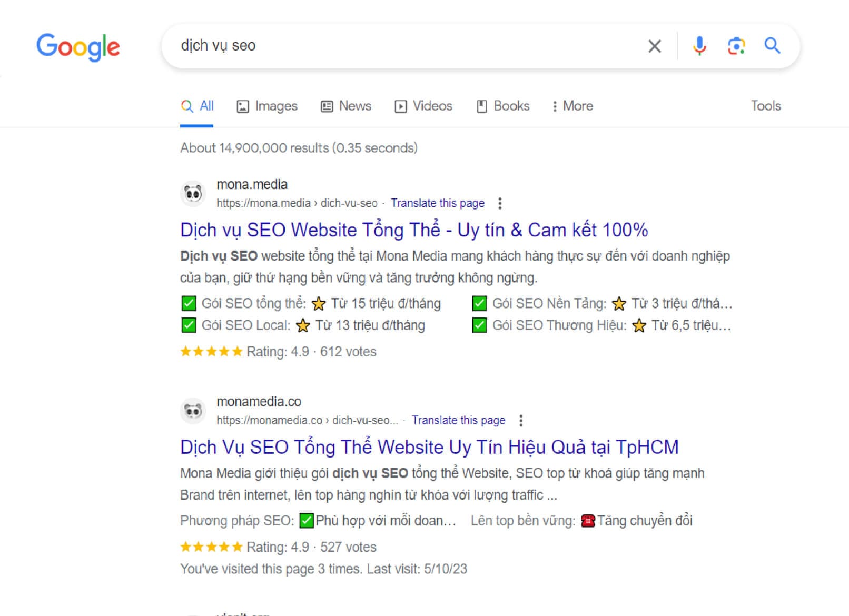
Task: Click Translate this page for monamedia.co
Action: [458, 420]
